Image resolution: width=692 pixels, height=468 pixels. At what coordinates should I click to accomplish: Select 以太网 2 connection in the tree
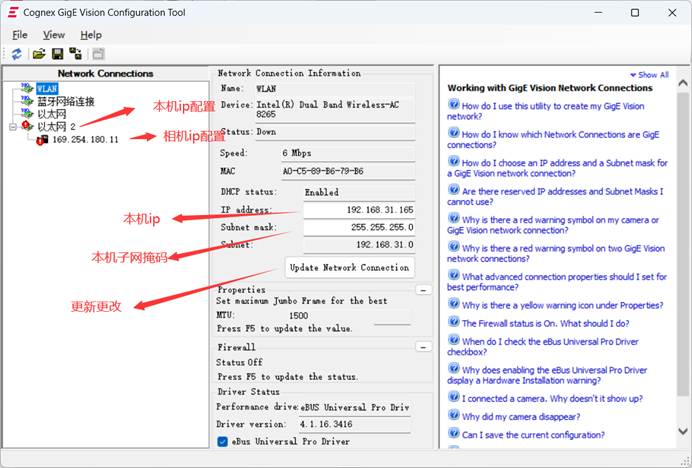[x=56, y=127]
